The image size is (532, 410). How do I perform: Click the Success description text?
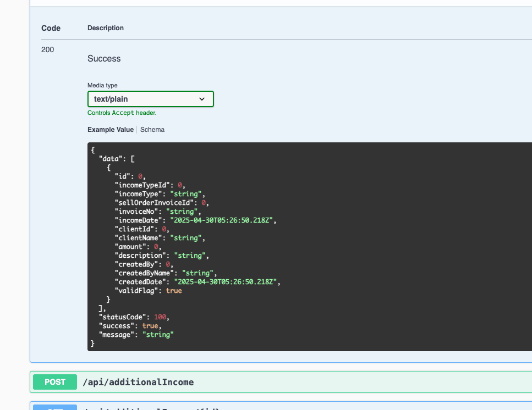tap(104, 58)
